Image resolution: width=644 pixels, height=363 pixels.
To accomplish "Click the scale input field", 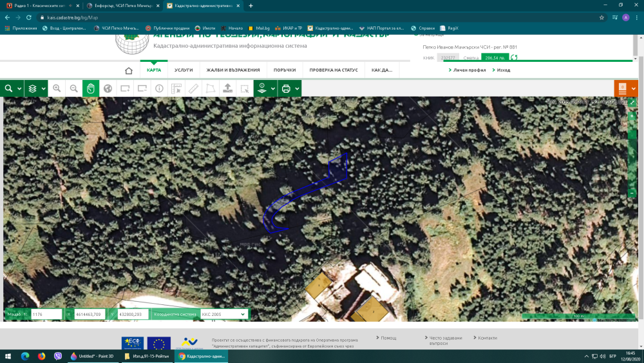I will coord(46,314).
